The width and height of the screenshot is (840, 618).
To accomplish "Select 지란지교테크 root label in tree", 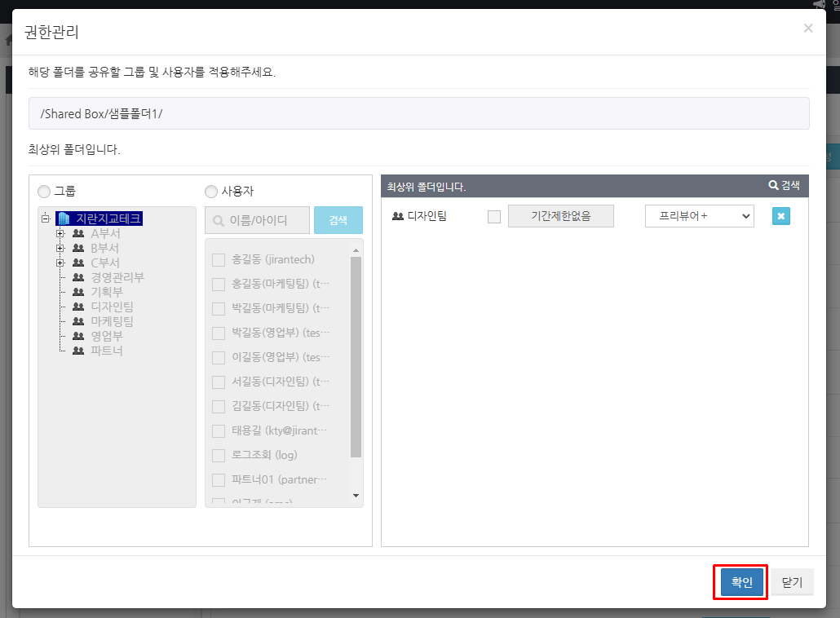I will [108, 219].
